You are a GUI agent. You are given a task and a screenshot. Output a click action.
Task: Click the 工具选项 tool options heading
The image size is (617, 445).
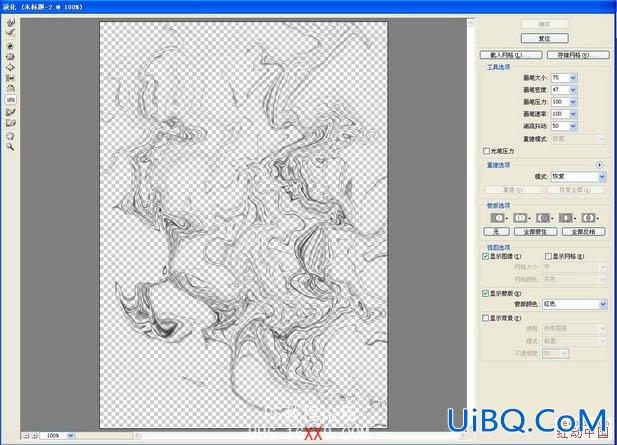point(498,67)
